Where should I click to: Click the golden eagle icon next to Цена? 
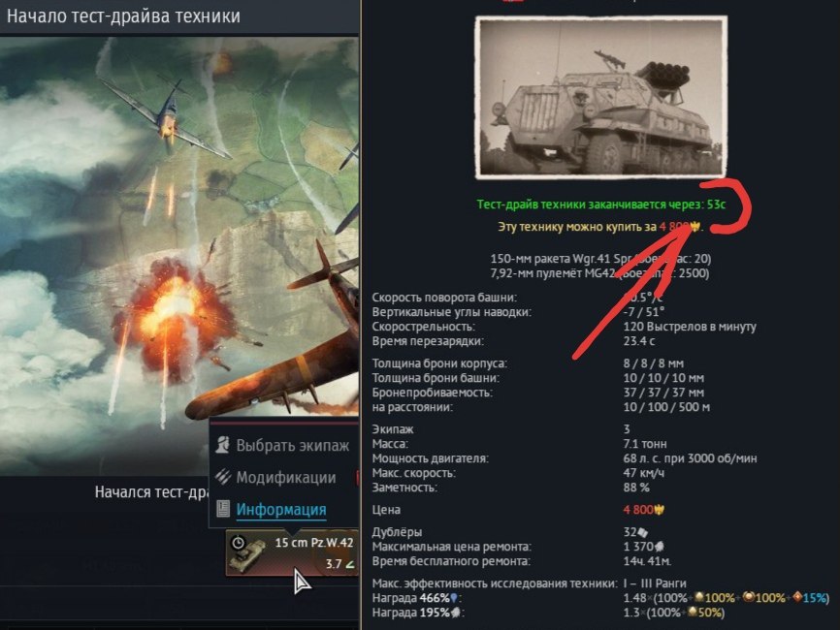pyautogui.click(x=660, y=510)
